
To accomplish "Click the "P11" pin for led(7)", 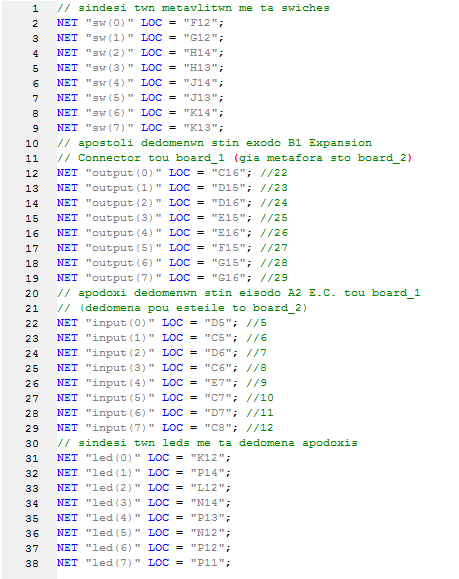I will 207,563.
